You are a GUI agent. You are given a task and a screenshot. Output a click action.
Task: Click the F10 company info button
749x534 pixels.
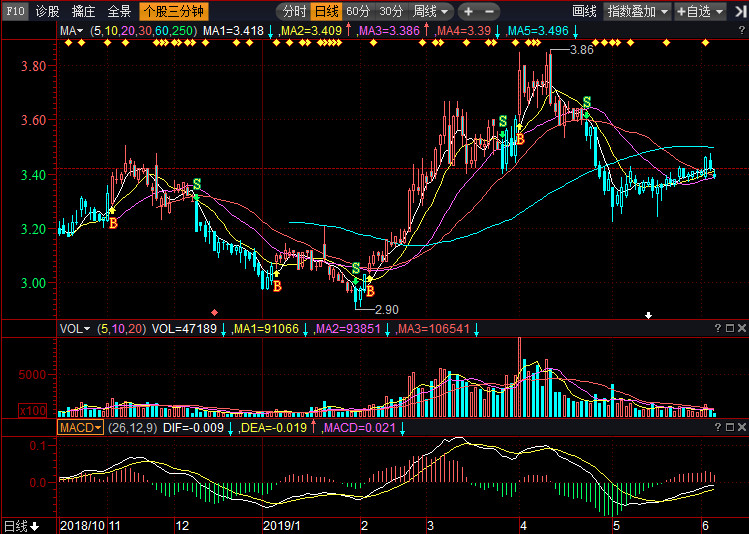15,12
